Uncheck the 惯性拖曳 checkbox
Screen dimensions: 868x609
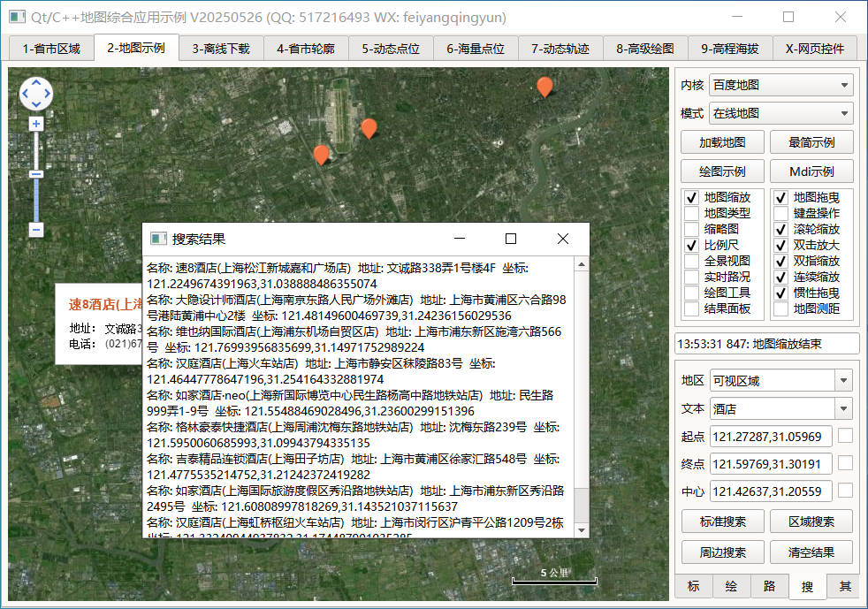tap(780, 293)
